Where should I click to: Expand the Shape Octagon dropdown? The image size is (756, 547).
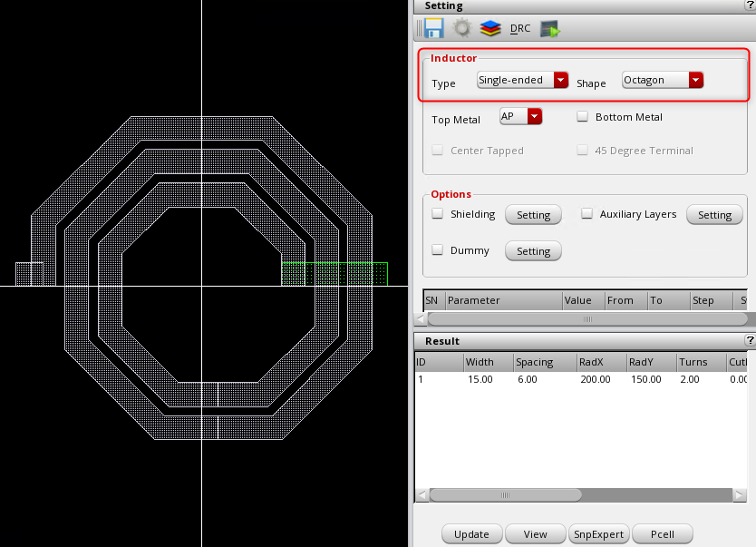pos(663,80)
